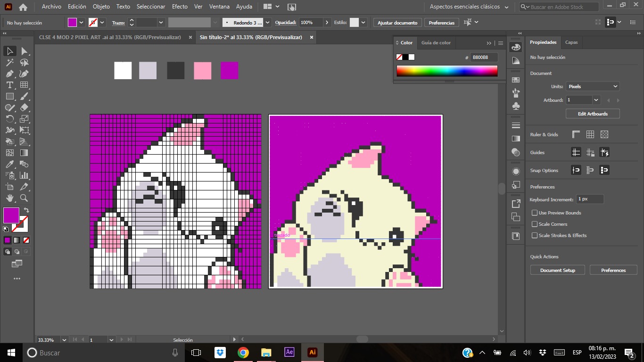Select the Eyedropper tool
Screen dimensions: 644x362
(x=9, y=164)
